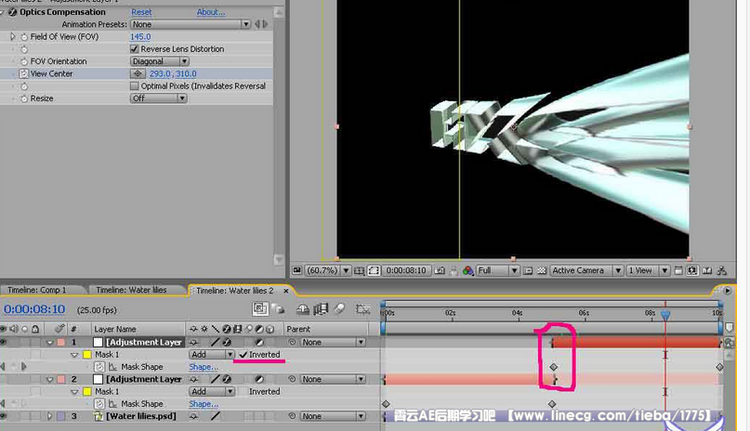The width and height of the screenshot is (750, 431).
Task: Click Reset for Optics Compensation
Action: coord(141,12)
